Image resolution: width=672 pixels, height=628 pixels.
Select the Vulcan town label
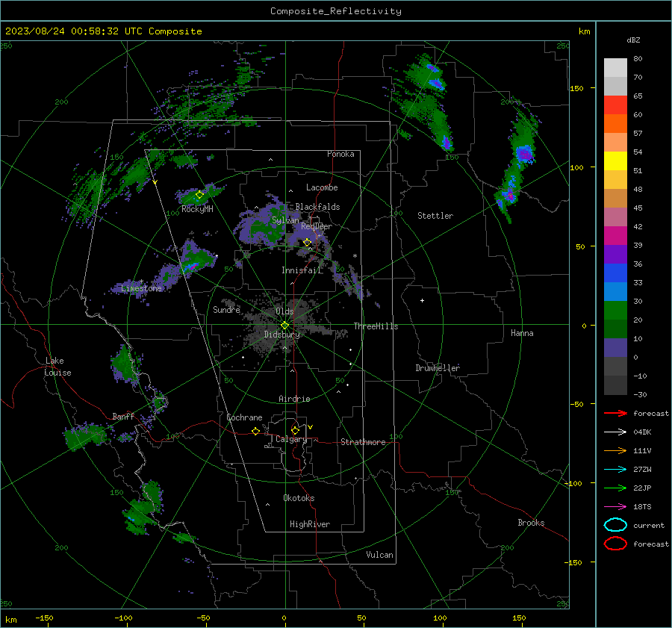379,555
